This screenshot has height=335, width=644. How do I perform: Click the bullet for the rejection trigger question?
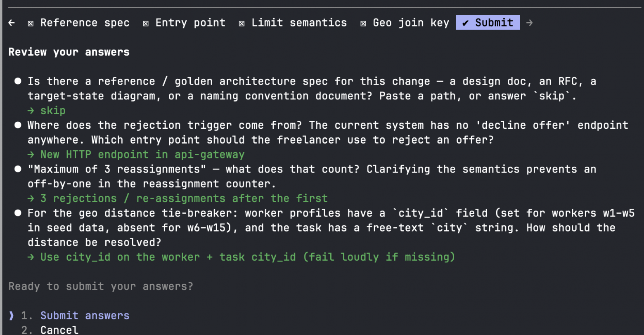coord(18,125)
